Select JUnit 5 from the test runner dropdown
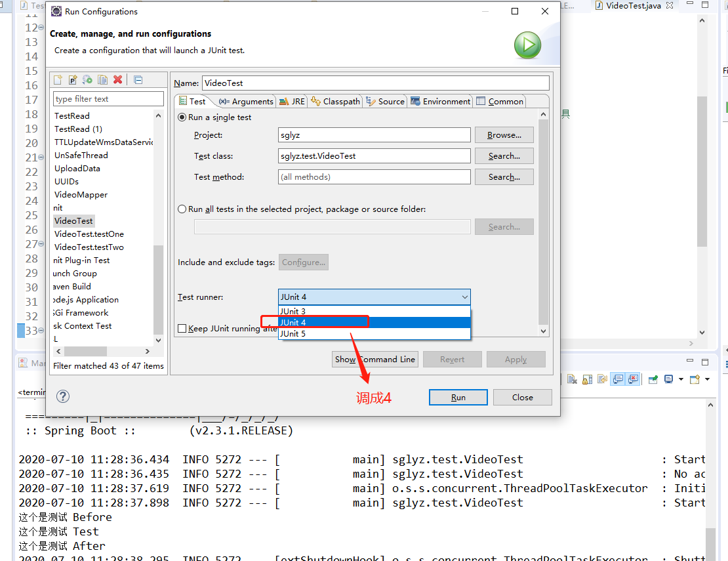The height and width of the screenshot is (561, 728). point(293,333)
